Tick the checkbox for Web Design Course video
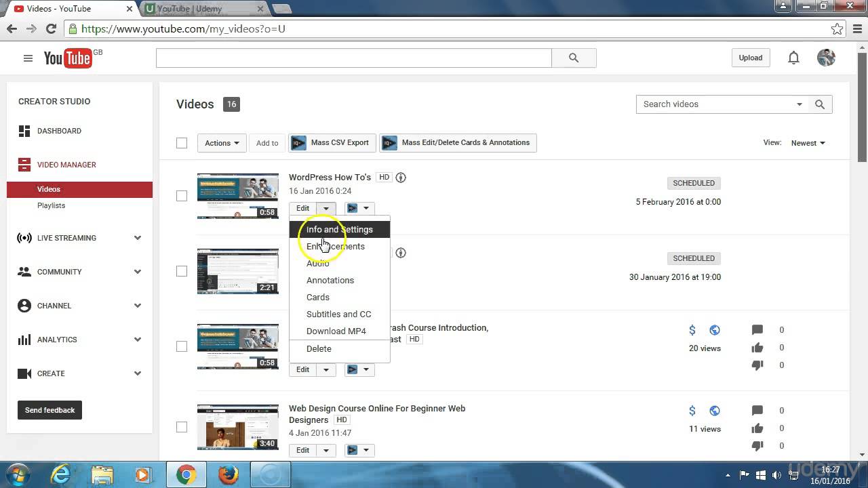Viewport: 868px width, 488px height. 182,427
